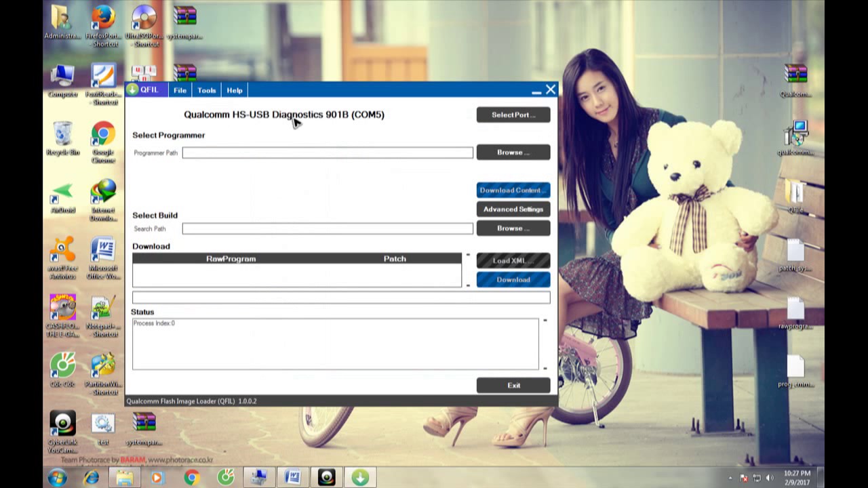Open the Coc Coc browser desktop icon
Image resolution: width=868 pixels, height=488 pixels.
tap(62, 369)
